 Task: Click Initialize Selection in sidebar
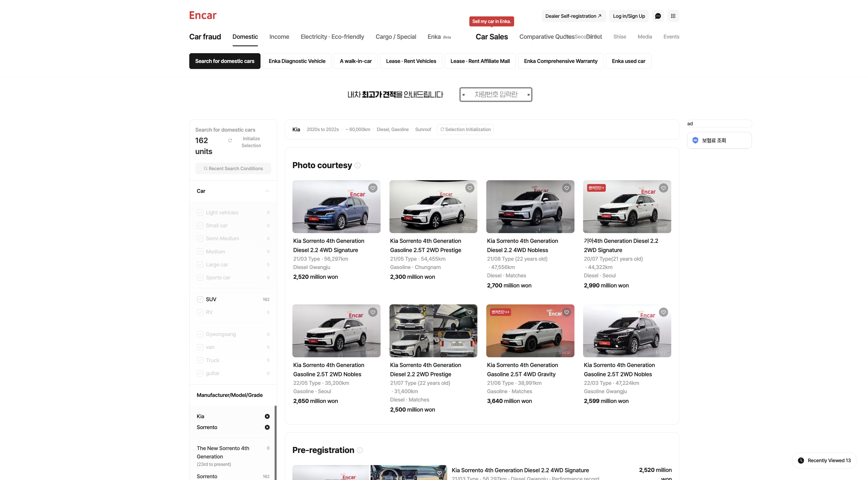pyautogui.click(x=251, y=142)
